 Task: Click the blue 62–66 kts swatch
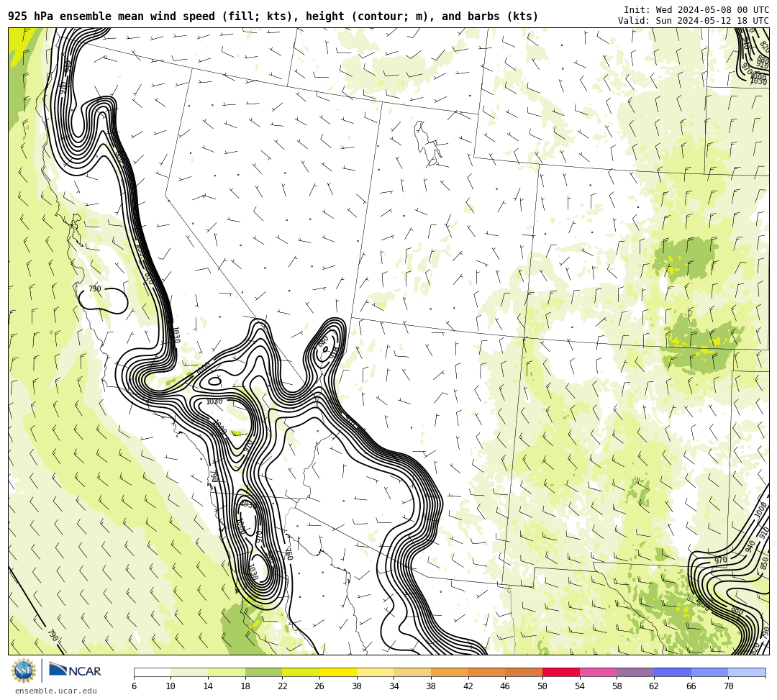click(673, 672)
